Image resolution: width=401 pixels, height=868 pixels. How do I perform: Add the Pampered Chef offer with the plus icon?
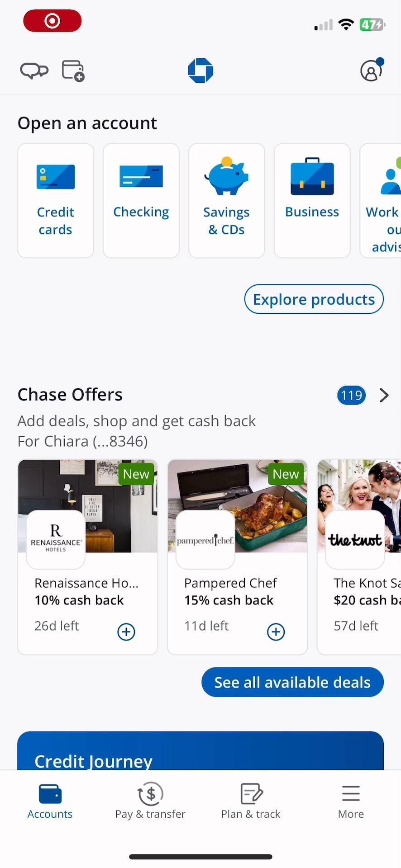(276, 632)
